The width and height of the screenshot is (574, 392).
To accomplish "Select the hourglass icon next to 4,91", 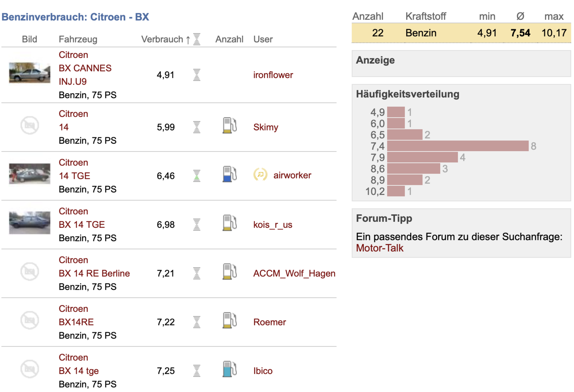I will [197, 75].
